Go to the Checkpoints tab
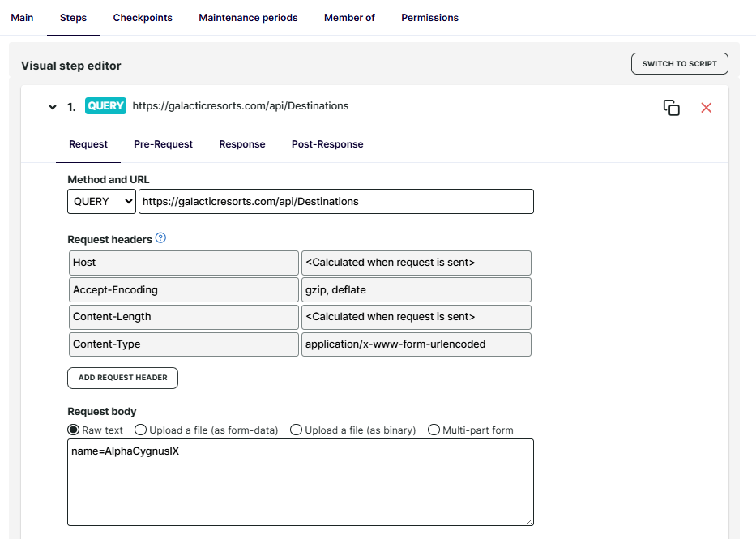756x539 pixels. [x=143, y=18]
